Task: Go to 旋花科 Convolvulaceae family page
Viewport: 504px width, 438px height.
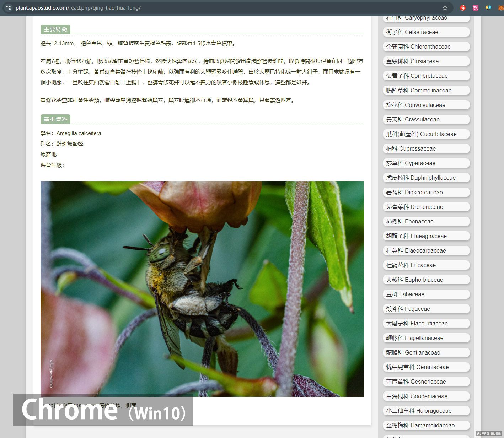Action: [426, 105]
